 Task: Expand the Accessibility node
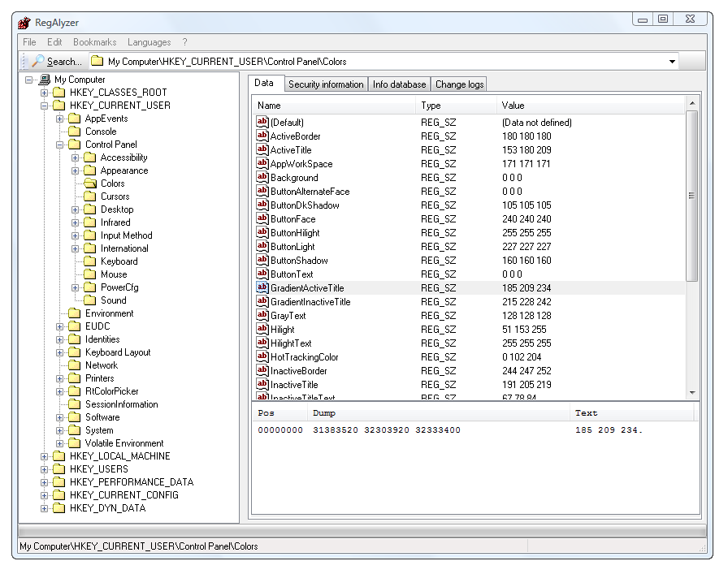pos(76,158)
